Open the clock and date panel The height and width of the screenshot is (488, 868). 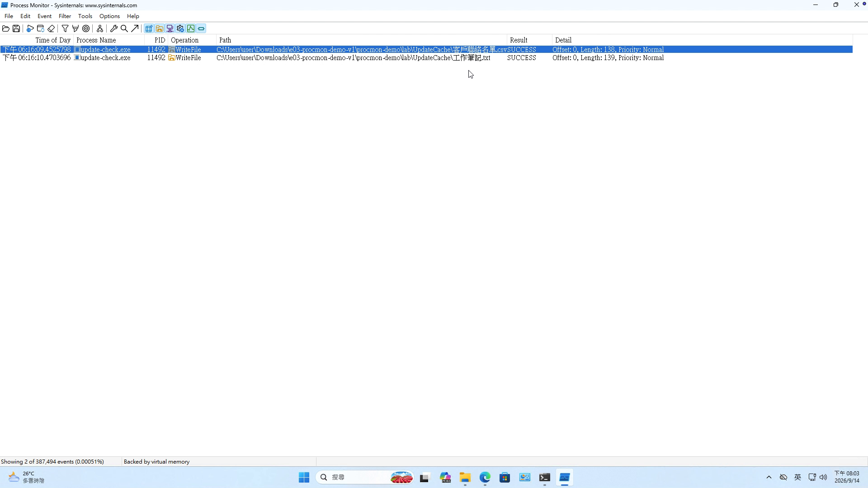(x=847, y=478)
